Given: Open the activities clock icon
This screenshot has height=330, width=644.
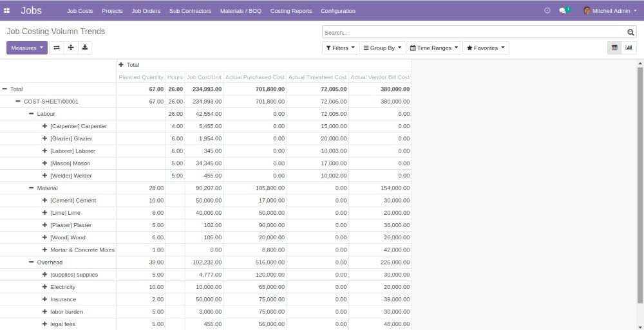Looking at the screenshot, I should 547,11.
